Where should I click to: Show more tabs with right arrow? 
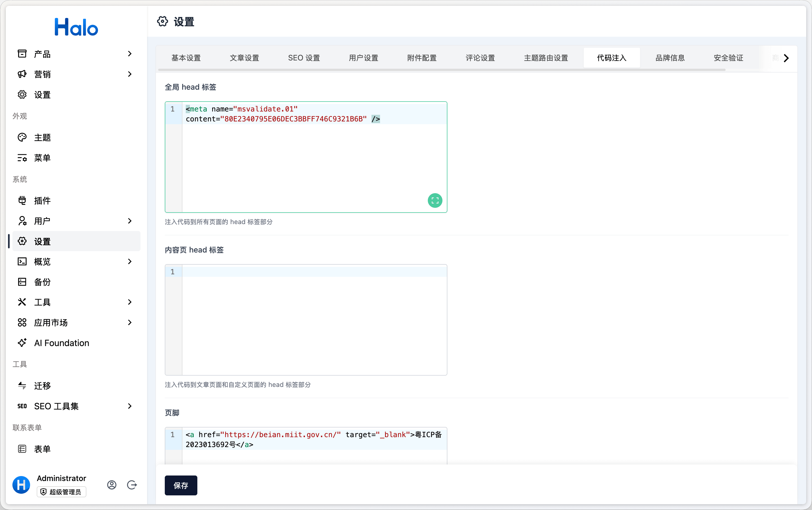point(786,58)
